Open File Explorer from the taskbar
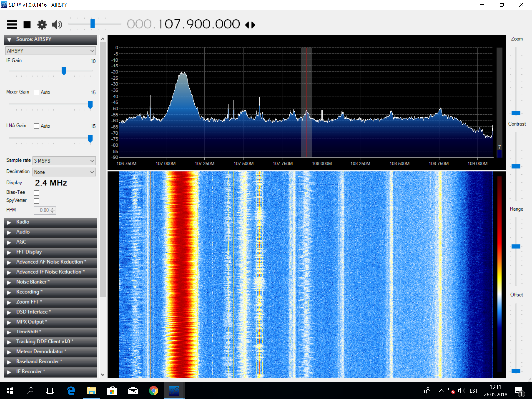 coord(91,391)
